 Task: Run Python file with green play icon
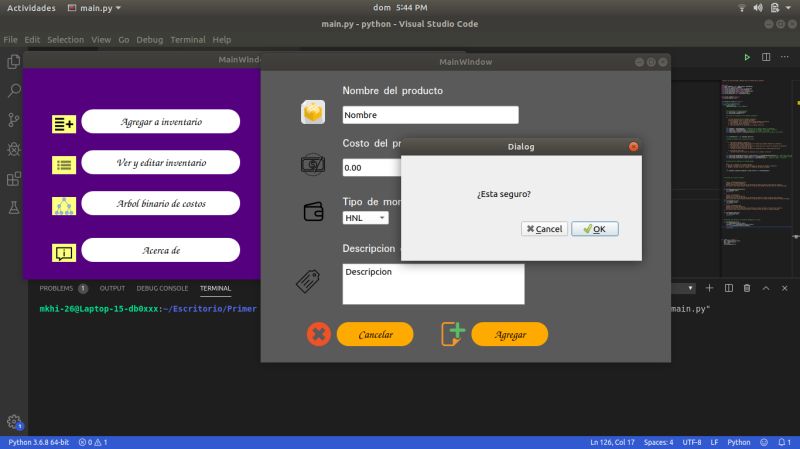[x=747, y=57]
